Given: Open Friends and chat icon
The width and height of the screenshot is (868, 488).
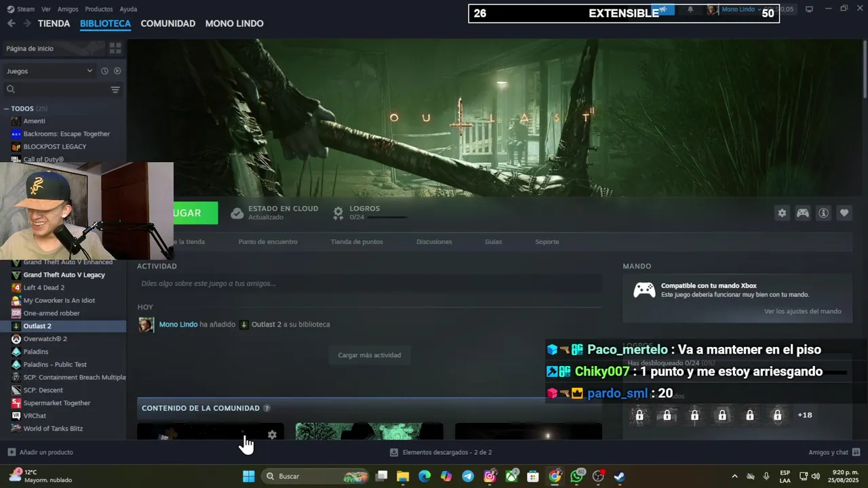Looking at the screenshot, I should [x=856, y=452].
